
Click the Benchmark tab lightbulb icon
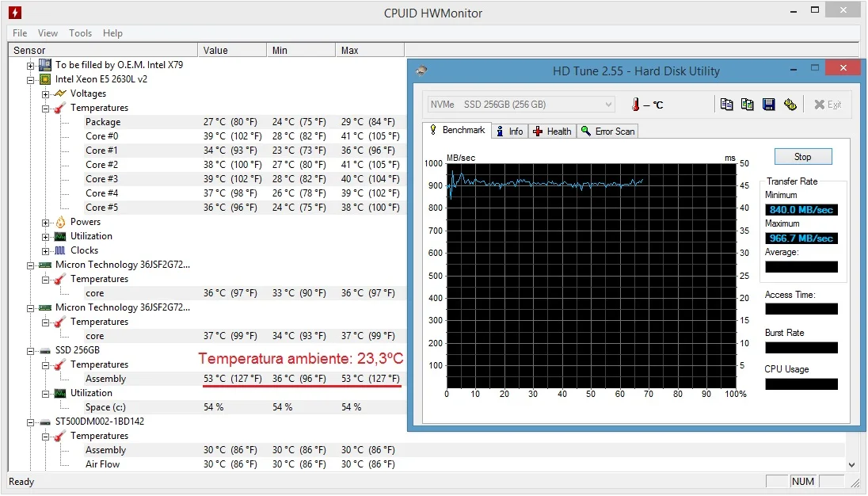[433, 130]
